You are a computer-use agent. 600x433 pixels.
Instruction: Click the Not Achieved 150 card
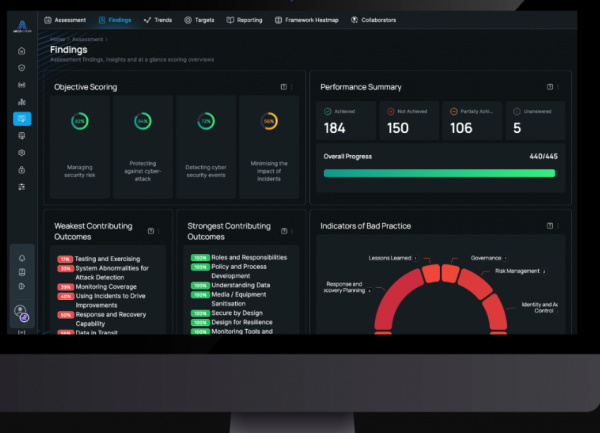(408, 121)
